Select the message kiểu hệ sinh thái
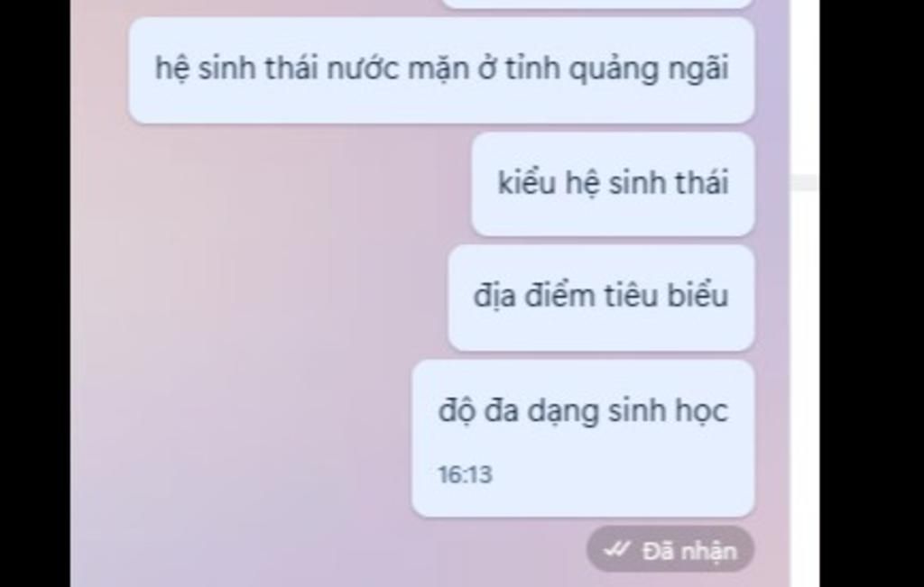This screenshot has width=924, height=587. click(x=613, y=184)
